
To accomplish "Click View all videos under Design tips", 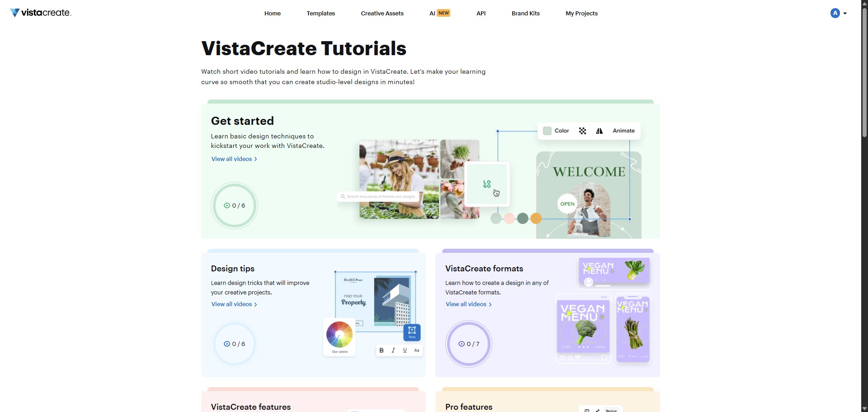I will [x=234, y=304].
